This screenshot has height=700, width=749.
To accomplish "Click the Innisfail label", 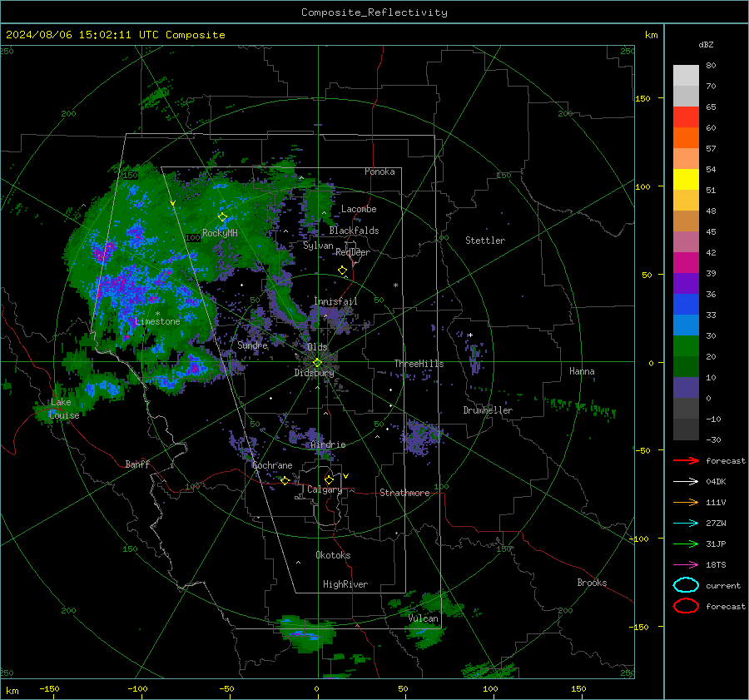I will [x=335, y=301].
